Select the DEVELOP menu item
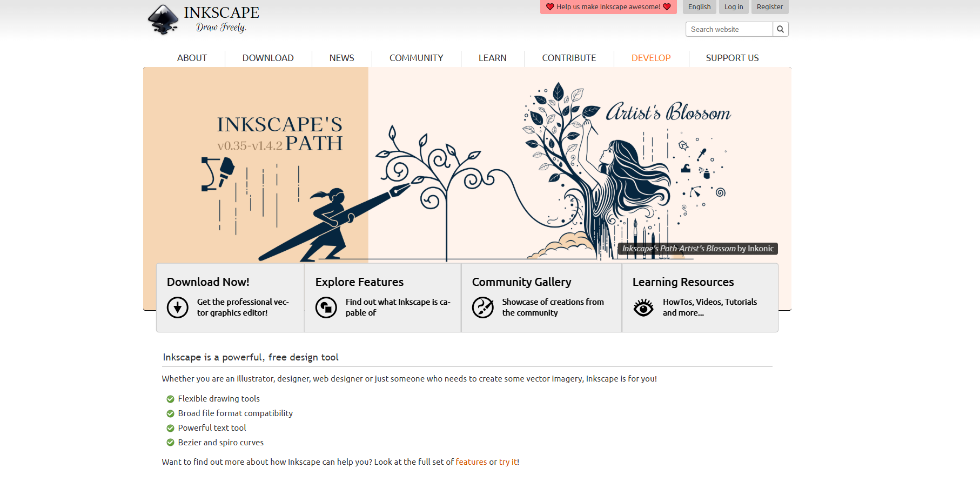 tap(651, 58)
